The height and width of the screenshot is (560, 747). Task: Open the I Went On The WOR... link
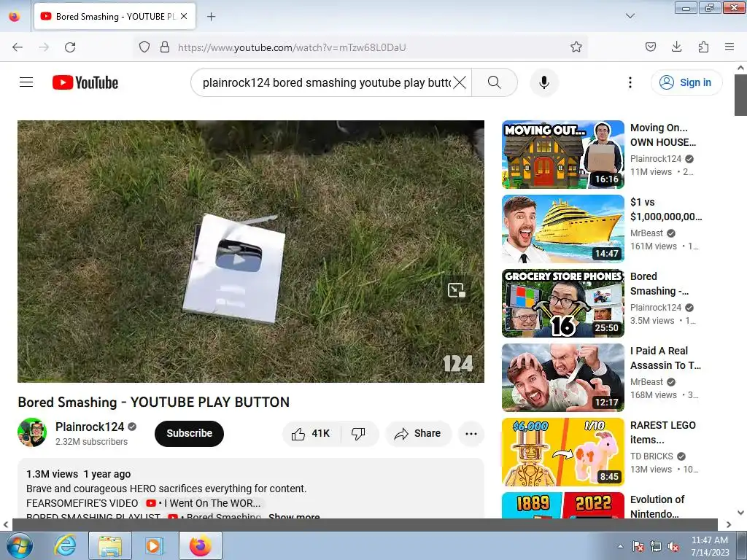coord(204,503)
